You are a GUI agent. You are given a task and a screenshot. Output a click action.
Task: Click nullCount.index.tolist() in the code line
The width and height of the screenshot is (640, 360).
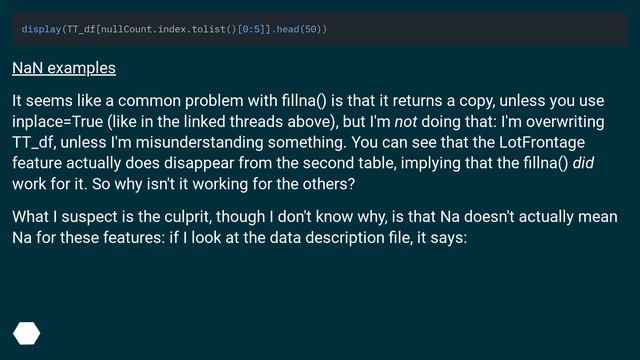169,29
